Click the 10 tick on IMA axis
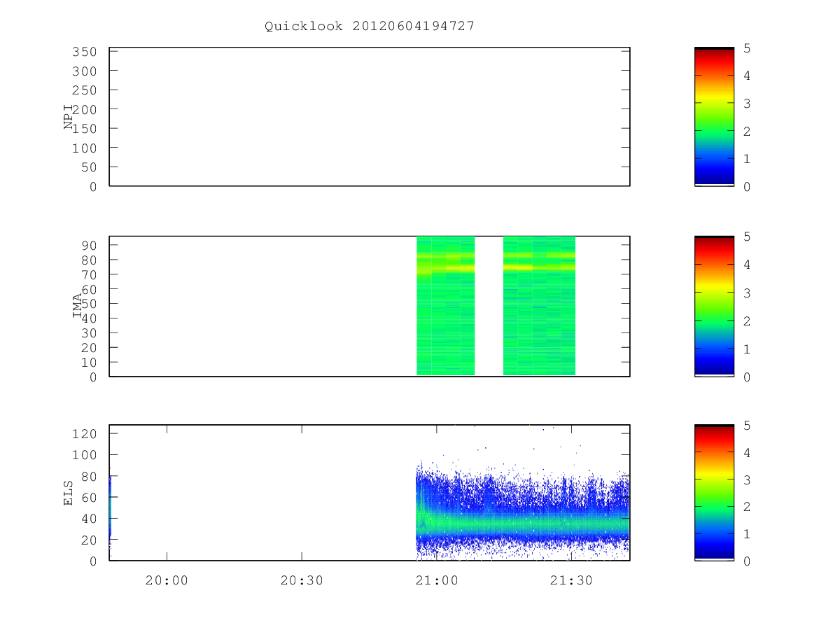Viewport: 840px width, 630px height. click(89, 362)
